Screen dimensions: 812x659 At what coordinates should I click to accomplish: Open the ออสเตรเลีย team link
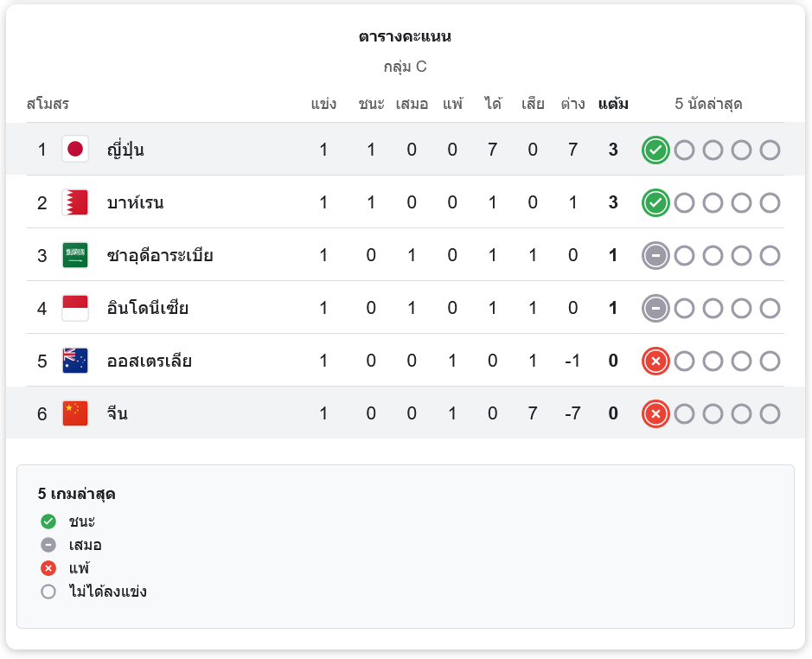(x=149, y=361)
